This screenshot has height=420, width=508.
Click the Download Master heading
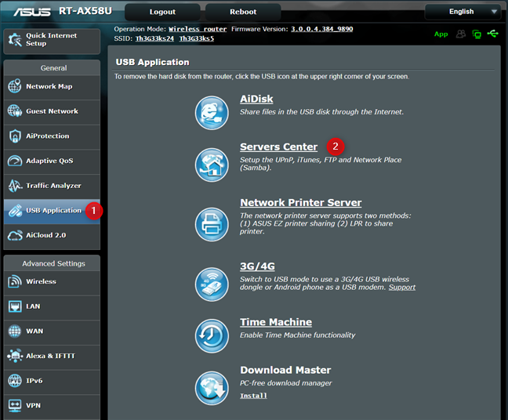pos(285,370)
